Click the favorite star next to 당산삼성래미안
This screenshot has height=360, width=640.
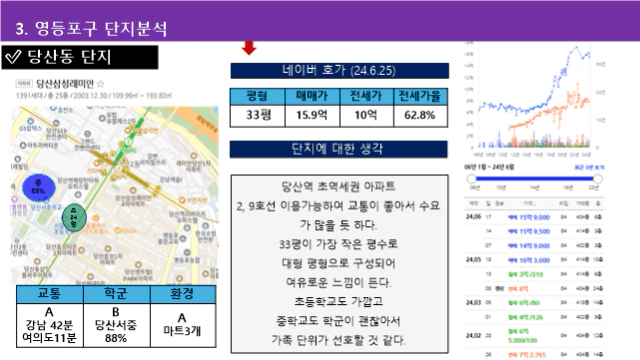[x=100, y=84]
